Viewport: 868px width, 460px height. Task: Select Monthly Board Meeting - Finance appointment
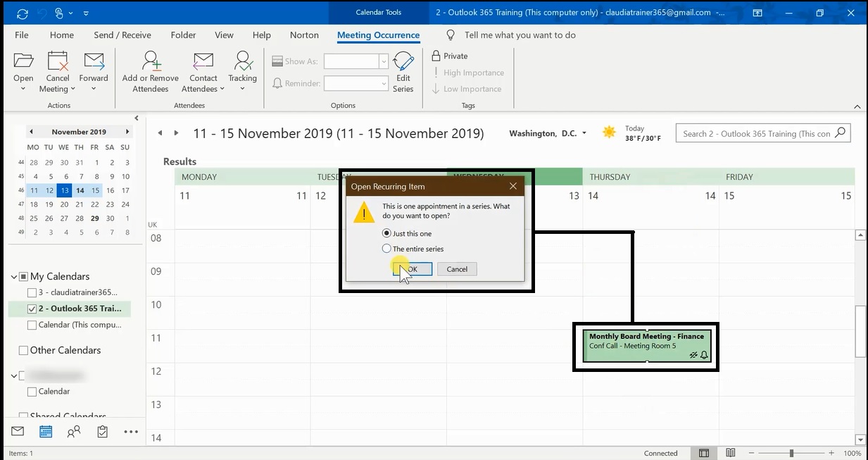(646, 347)
